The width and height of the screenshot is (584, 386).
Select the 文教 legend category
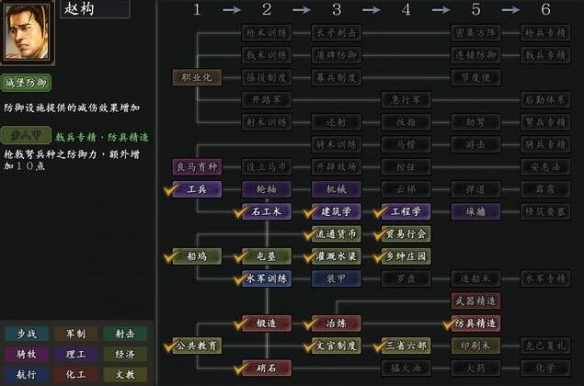pos(125,374)
